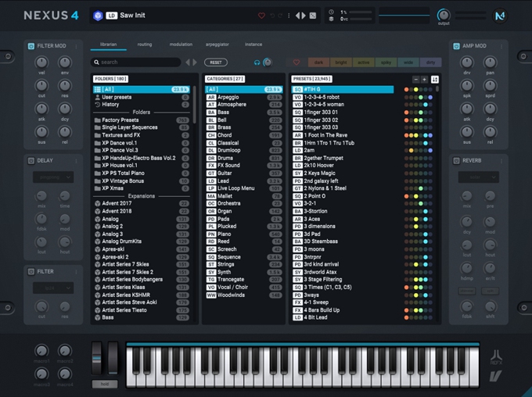Open the Delay panel options dots
The image size is (532, 397).
pyautogui.click(x=77, y=161)
